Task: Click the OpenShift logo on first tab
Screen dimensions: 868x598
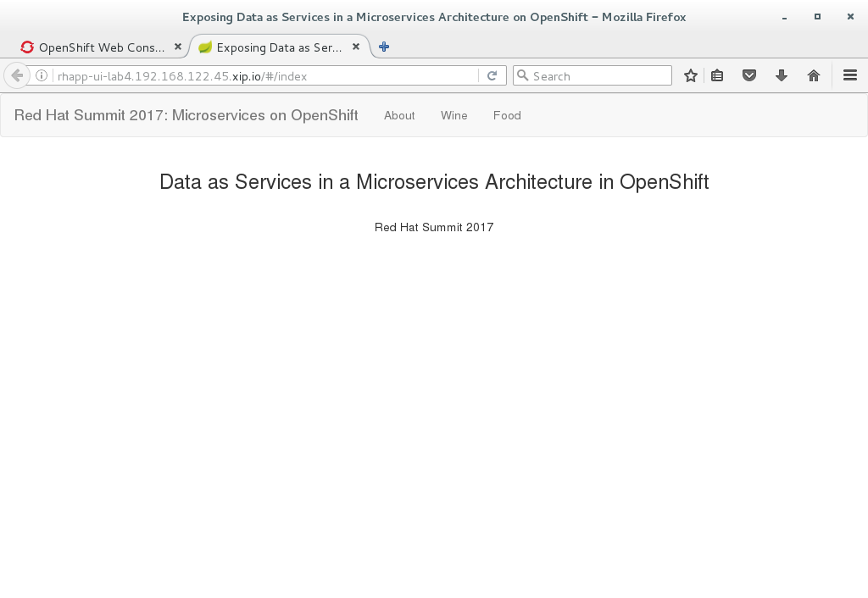Action: (27, 47)
